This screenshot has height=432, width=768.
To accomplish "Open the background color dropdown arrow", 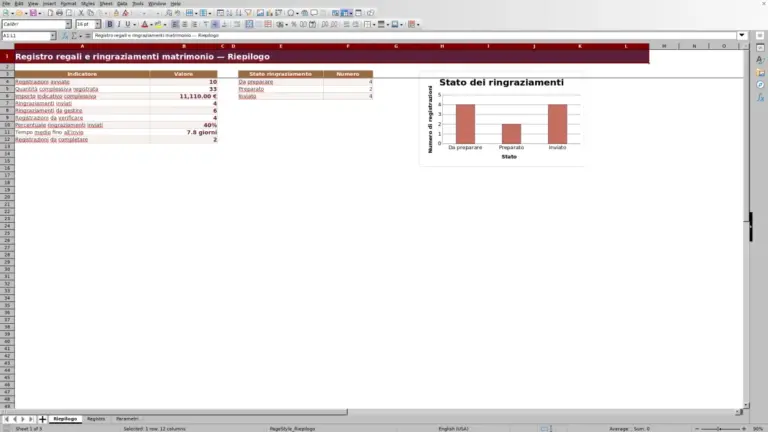I will point(165,24).
